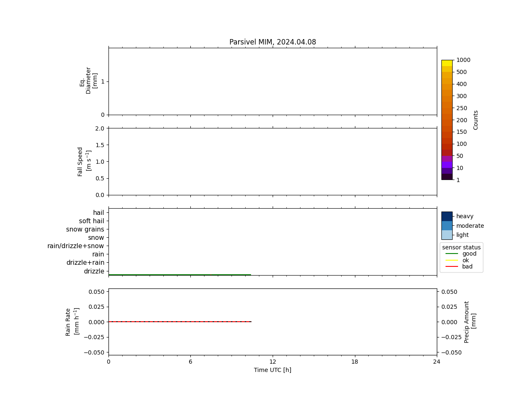Screen dimensions: 532x399
Task: Pick the bright violet Counts colorbar segment
Action: click(447, 165)
